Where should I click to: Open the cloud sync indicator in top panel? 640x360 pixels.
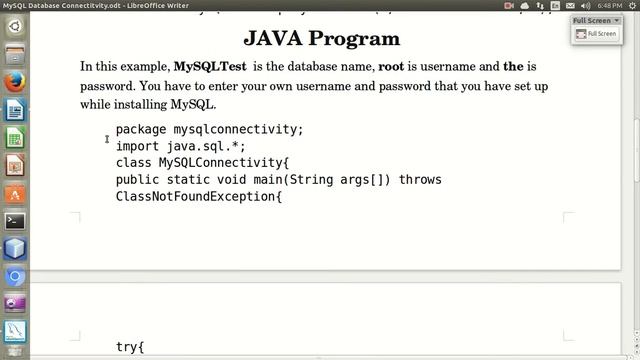(524, 5)
